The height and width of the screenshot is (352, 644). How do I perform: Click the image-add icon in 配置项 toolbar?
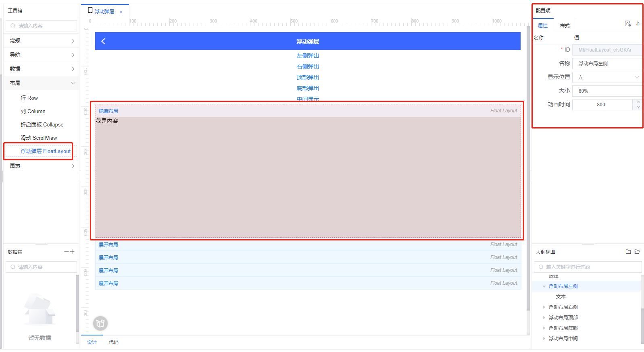[x=627, y=24]
